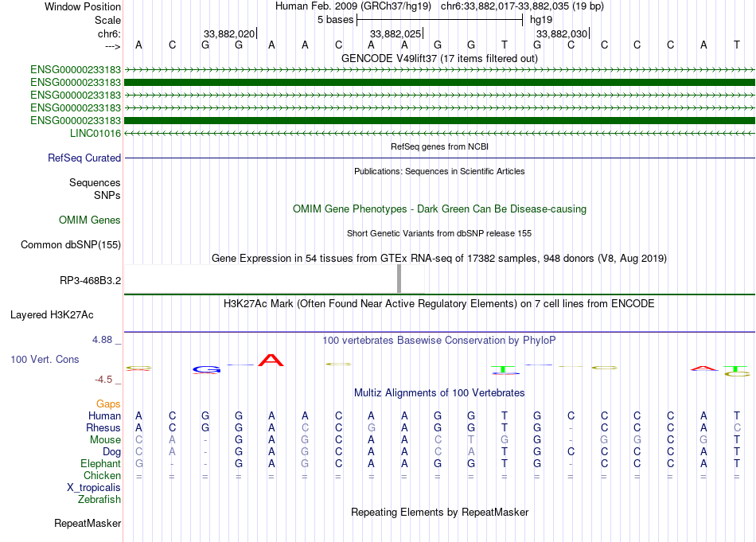Click the 4.88 PhyloP upper scale value
The height and width of the screenshot is (542, 756).
pyautogui.click(x=102, y=340)
